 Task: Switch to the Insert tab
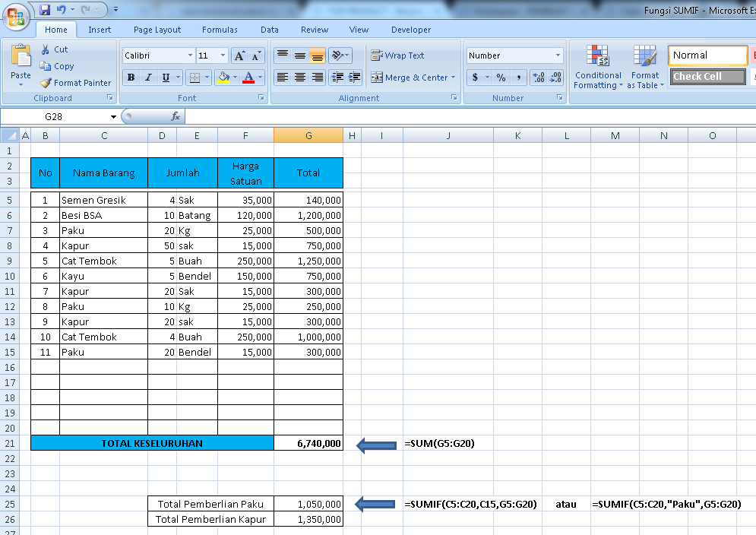[x=100, y=30]
